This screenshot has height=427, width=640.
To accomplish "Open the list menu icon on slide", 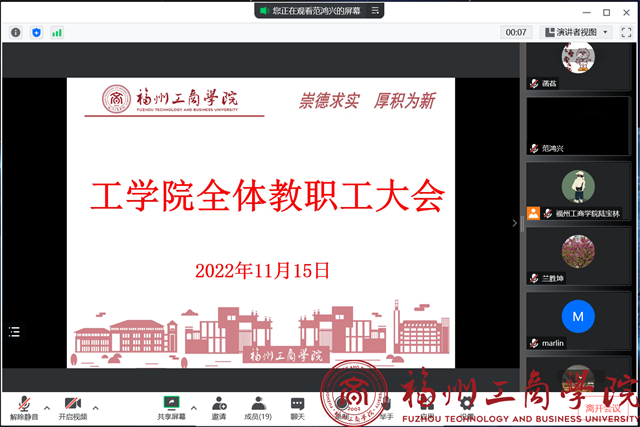I will (15, 332).
